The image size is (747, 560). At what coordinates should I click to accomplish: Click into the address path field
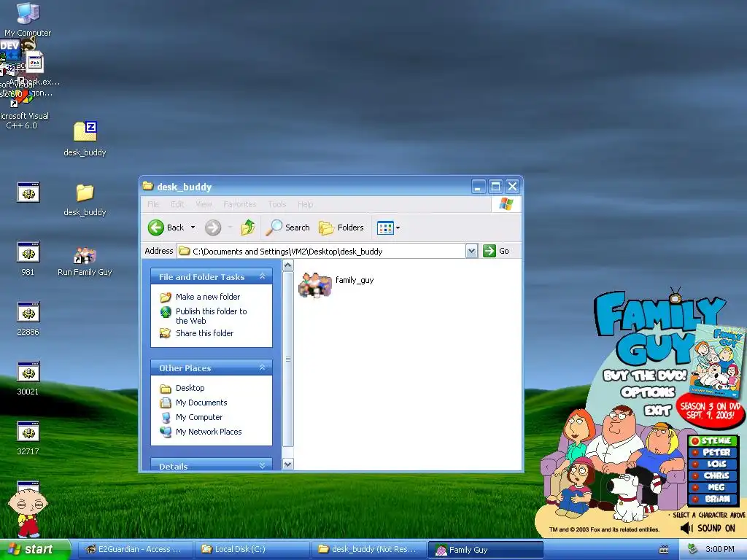click(x=321, y=251)
